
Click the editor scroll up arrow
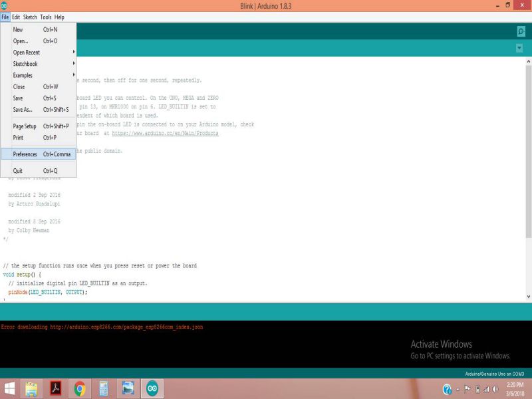529,61
